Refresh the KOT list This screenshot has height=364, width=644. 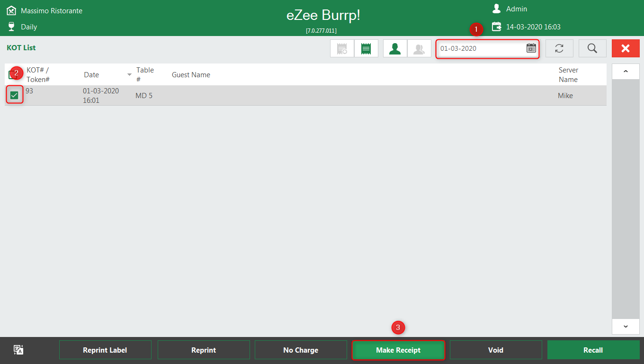(559, 48)
